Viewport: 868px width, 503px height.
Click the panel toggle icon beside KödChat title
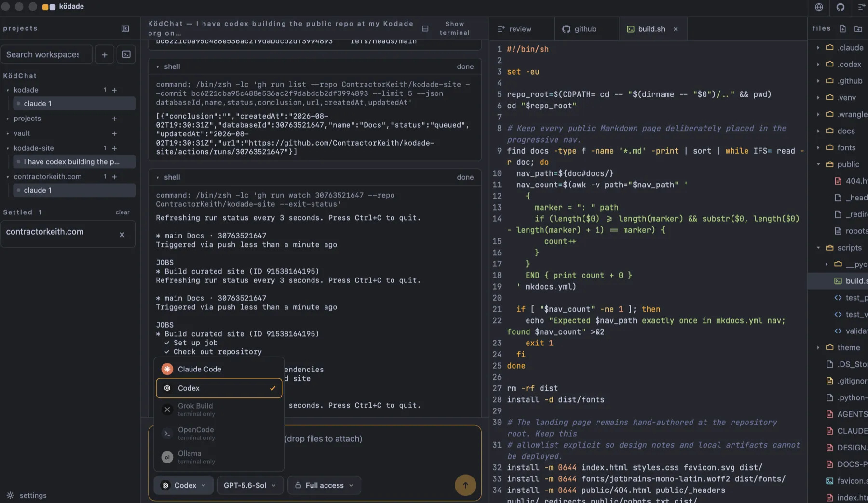pyautogui.click(x=425, y=28)
